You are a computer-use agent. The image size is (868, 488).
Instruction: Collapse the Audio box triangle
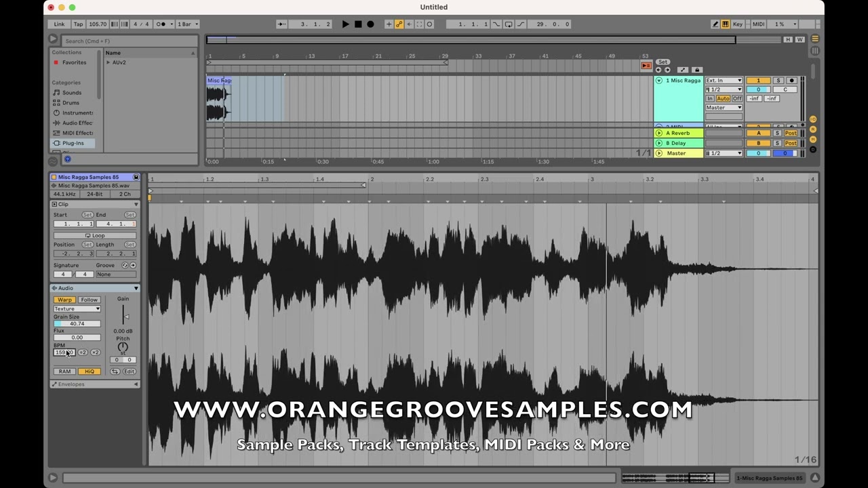(136, 288)
